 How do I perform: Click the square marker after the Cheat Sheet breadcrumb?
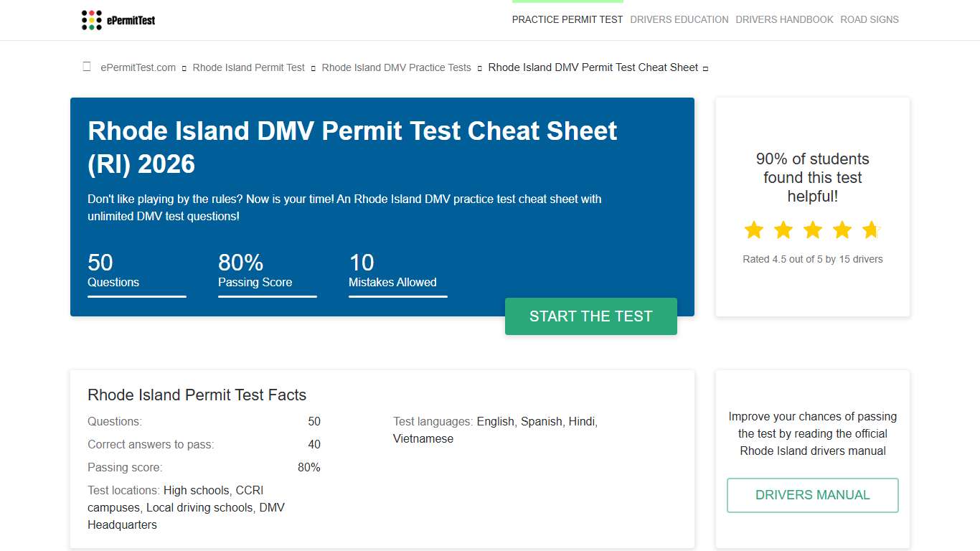tap(705, 68)
